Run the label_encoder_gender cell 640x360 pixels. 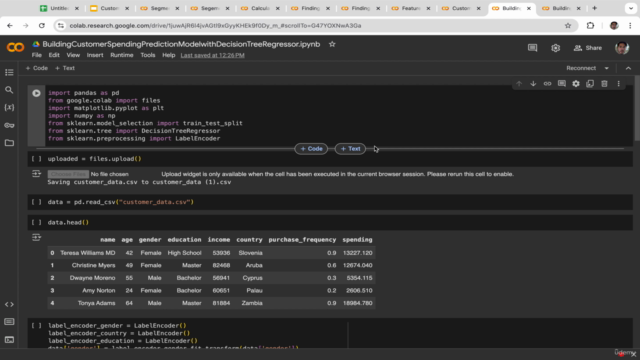click(36, 326)
